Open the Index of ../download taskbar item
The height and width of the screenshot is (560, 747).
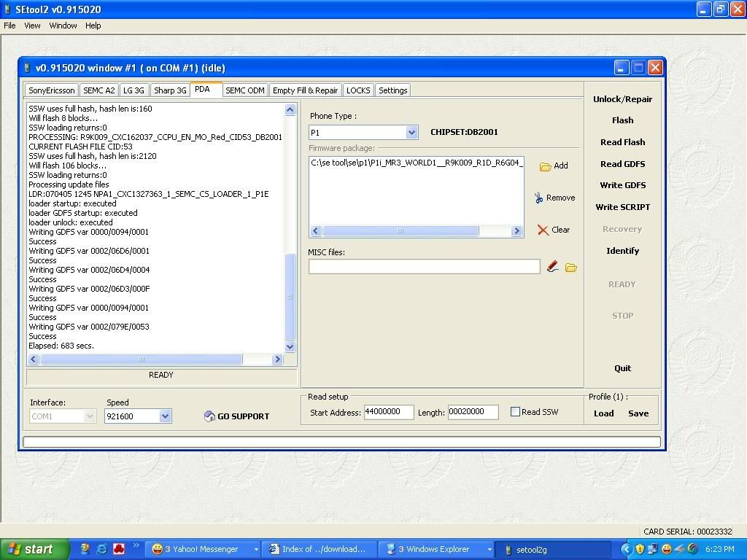[321, 550]
